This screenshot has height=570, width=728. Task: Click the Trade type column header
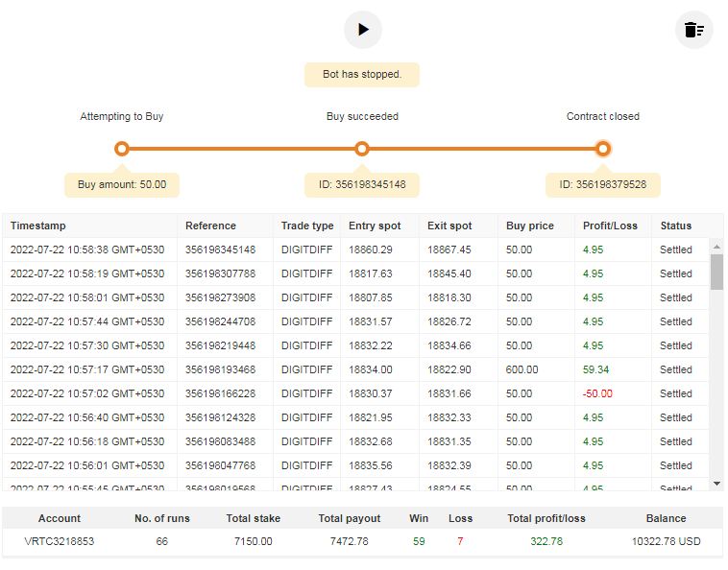point(307,226)
